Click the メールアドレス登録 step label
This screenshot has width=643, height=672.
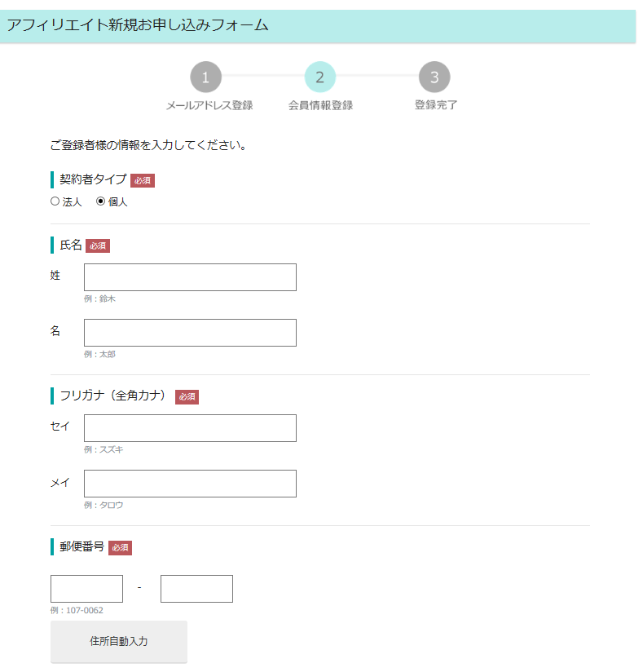click(205, 104)
